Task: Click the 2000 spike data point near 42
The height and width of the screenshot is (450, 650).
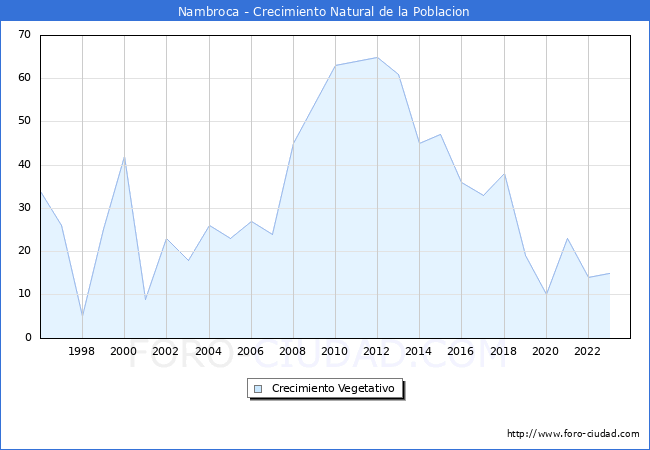Action: tap(124, 157)
